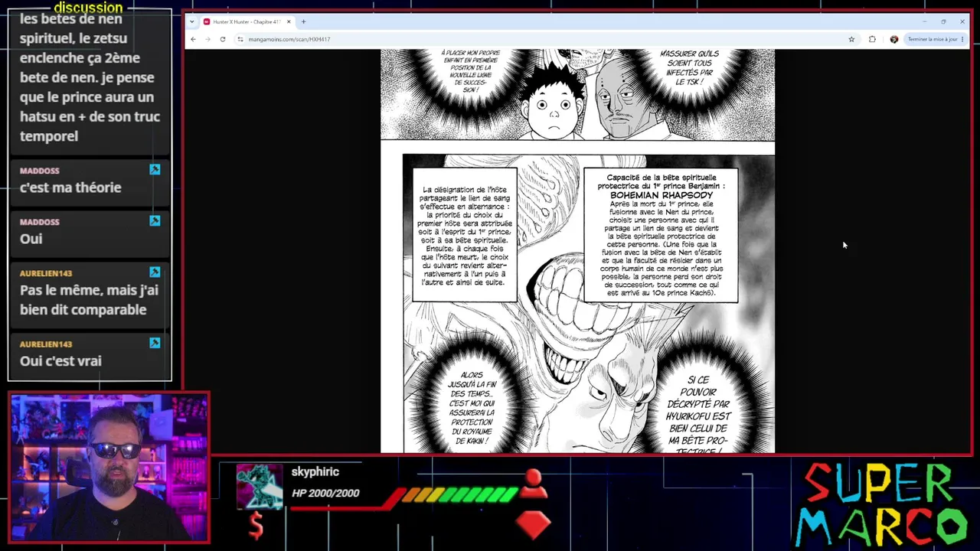Focus the mangamoins.com address bar
This screenshot has width=980, height=551.
540,39
